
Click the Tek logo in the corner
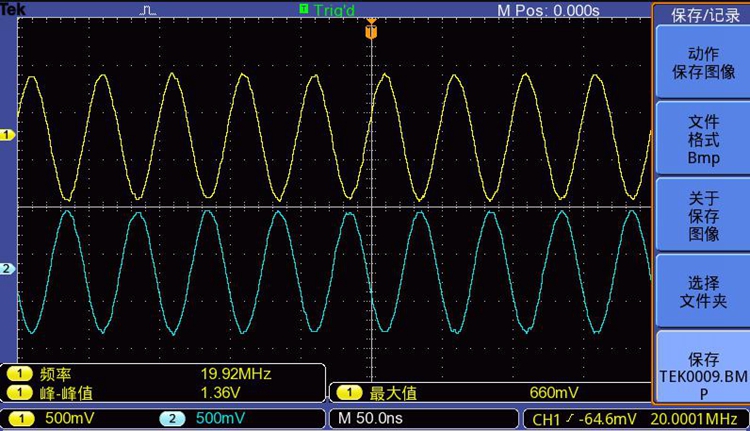[x=12, y=9]
